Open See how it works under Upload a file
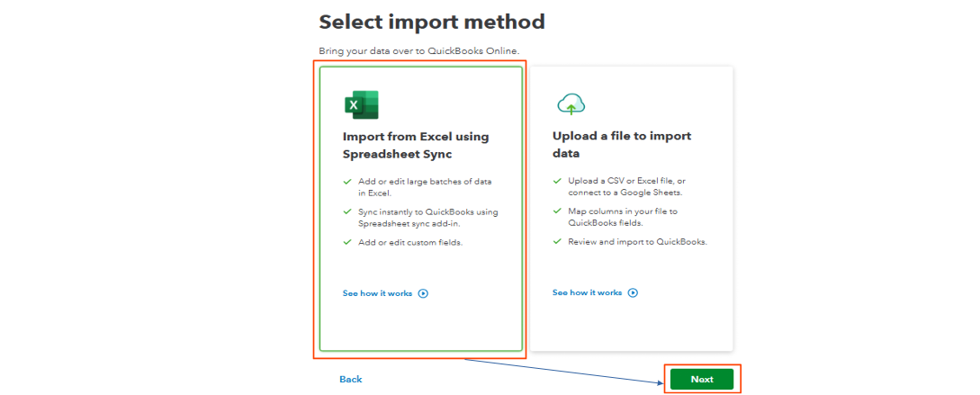This screenshot has width=980, height=395. coord(587,292)
